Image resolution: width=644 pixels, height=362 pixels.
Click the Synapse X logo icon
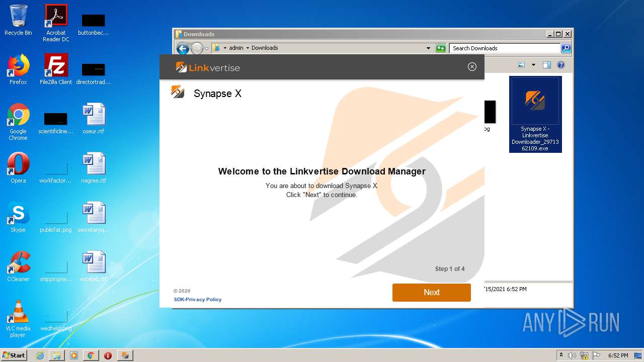pos(178,92)
